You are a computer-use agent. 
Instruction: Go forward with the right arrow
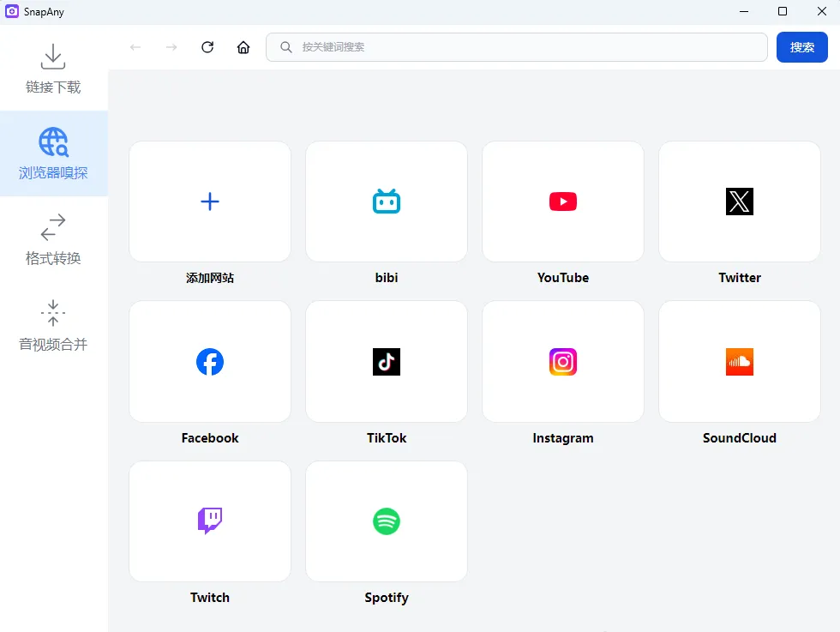point(171,47)
